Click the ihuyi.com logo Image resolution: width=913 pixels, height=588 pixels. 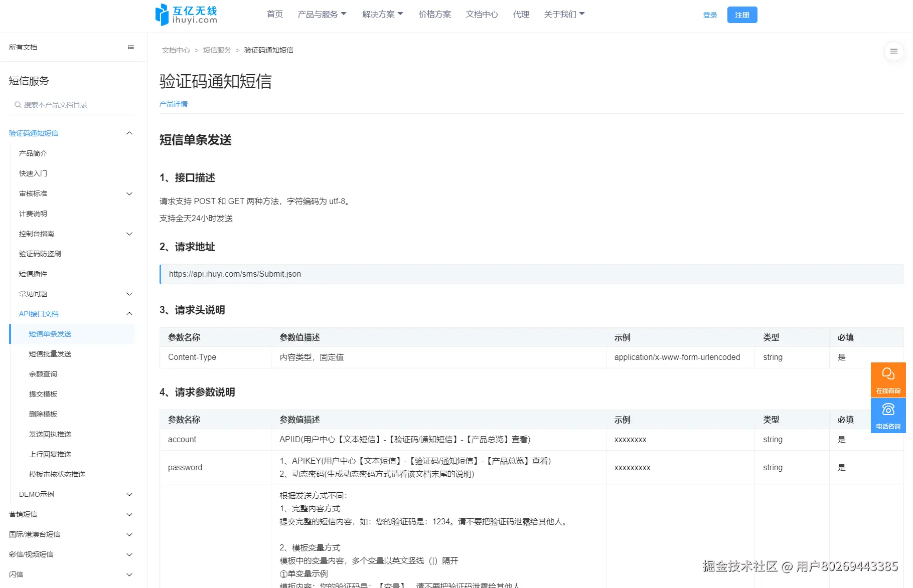pyautogui.click(x=187, y=15)
